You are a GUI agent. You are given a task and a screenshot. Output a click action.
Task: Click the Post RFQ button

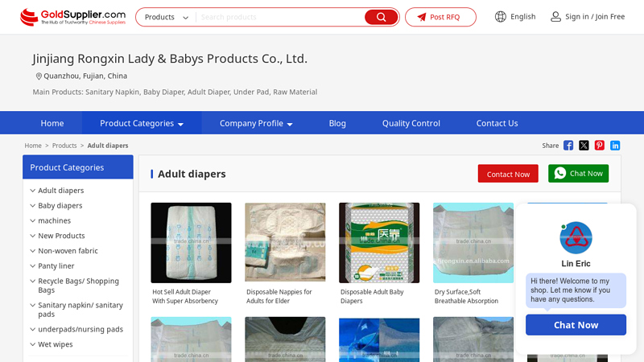click(440, 17)
